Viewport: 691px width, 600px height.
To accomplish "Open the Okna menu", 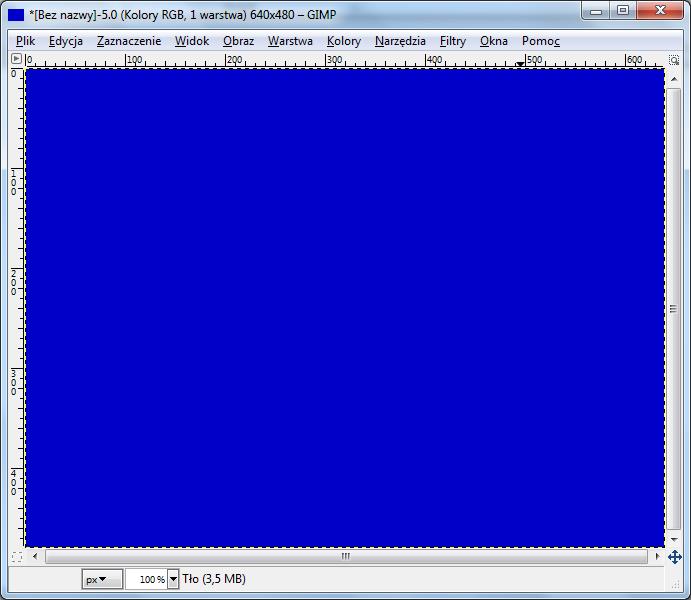I will click(x=494, y=41).
